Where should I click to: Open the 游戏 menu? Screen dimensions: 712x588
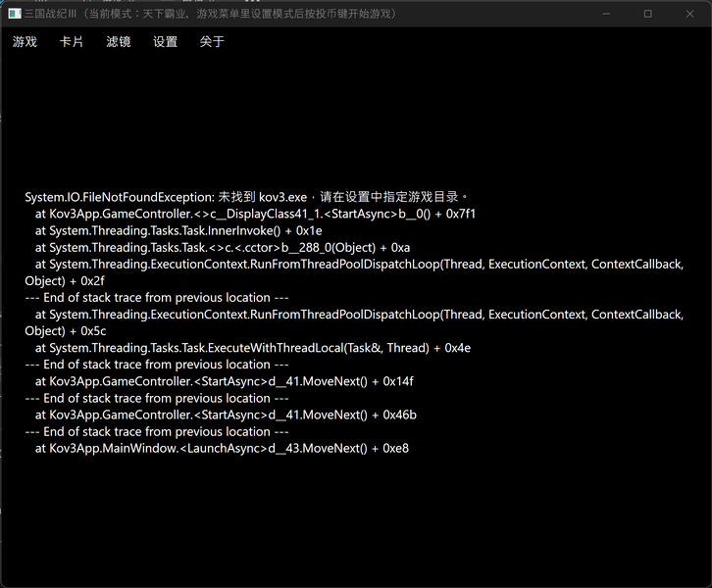tap(25, 42)
